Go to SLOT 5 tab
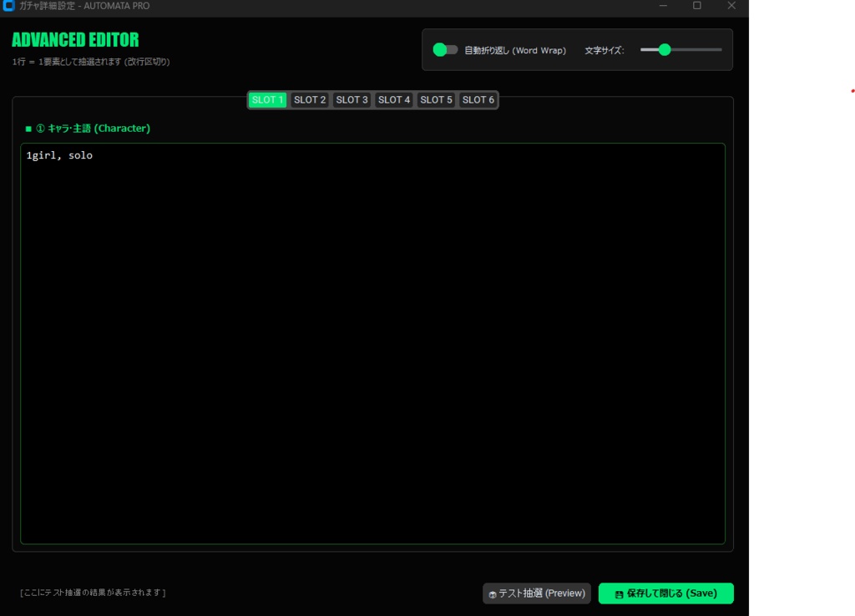 pyautogui.click(x=436, y=100)
